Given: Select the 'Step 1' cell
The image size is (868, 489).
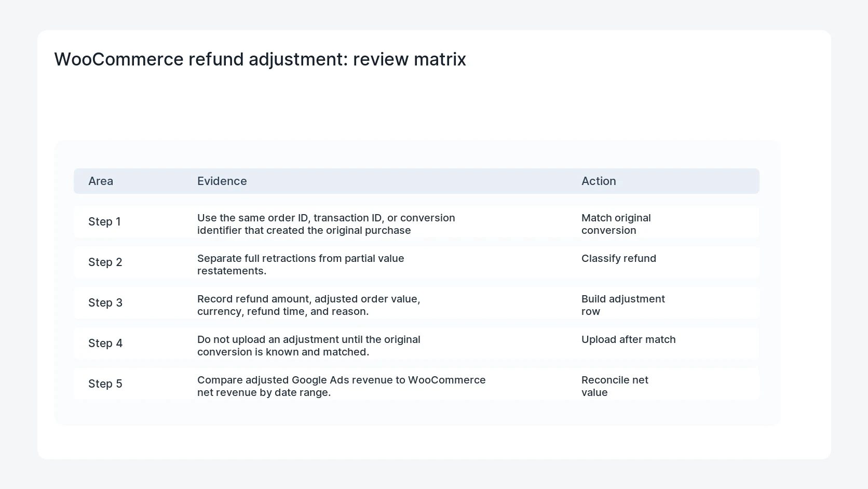Looking at the screenshot, I should [104, 221].
